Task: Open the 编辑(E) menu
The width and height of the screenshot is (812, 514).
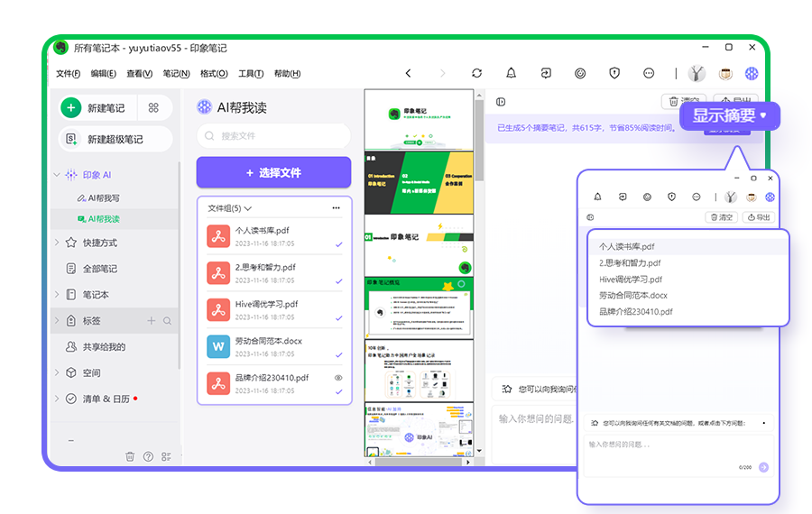Action: [103, 74]
